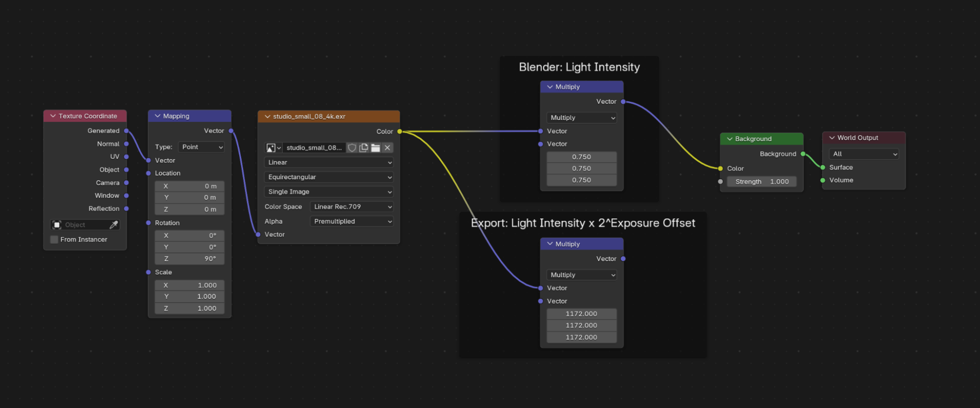The width and height of the screenshot is (980, 408).
Task: Click image name field studio_small_08...
Action: point(314,147)
